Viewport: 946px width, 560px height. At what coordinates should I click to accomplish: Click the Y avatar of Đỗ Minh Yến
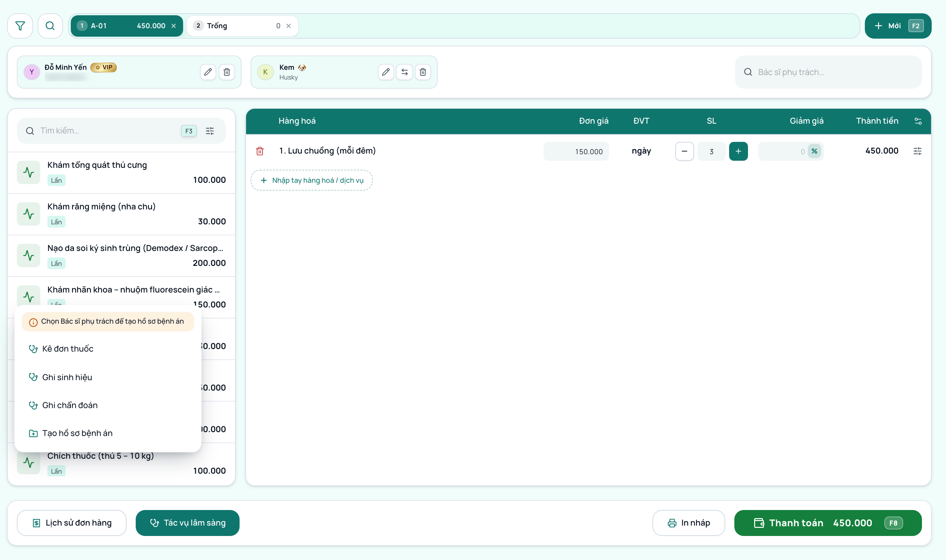(x=32, y=72)
